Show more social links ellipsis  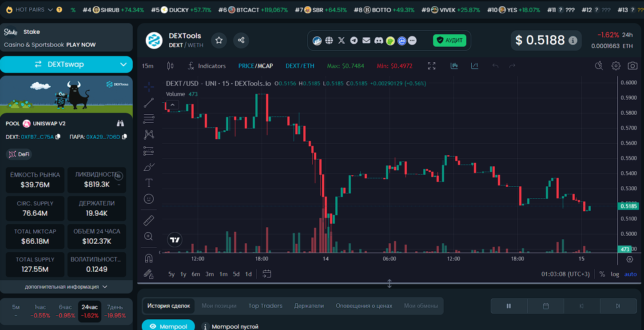[413, 41]
